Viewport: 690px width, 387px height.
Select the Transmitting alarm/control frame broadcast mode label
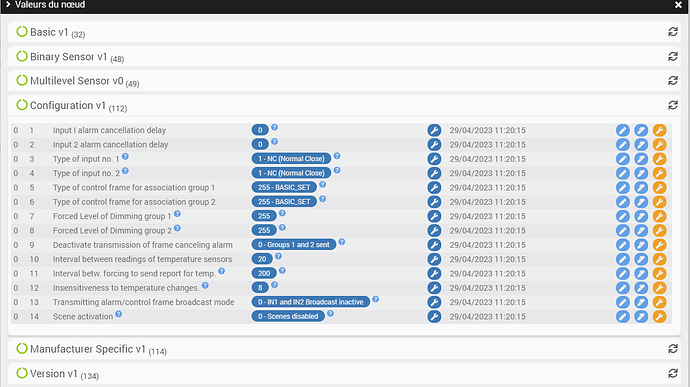(143, 302)
